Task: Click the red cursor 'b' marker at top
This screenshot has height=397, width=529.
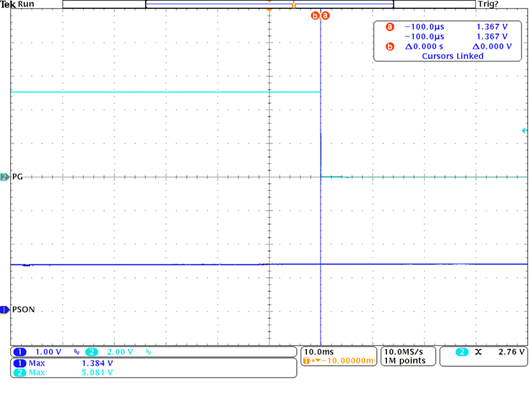Action: (x=314, y=16)
